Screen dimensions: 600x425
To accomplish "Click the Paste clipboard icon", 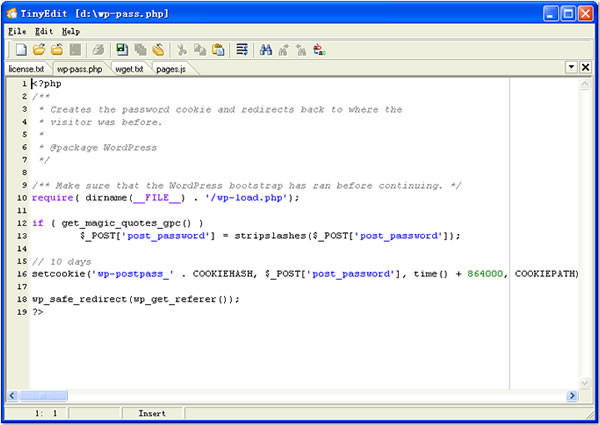I will pos(218,49).
